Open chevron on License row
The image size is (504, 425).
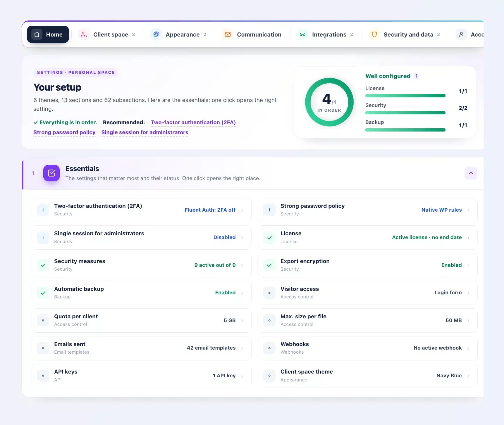[469, 238]
